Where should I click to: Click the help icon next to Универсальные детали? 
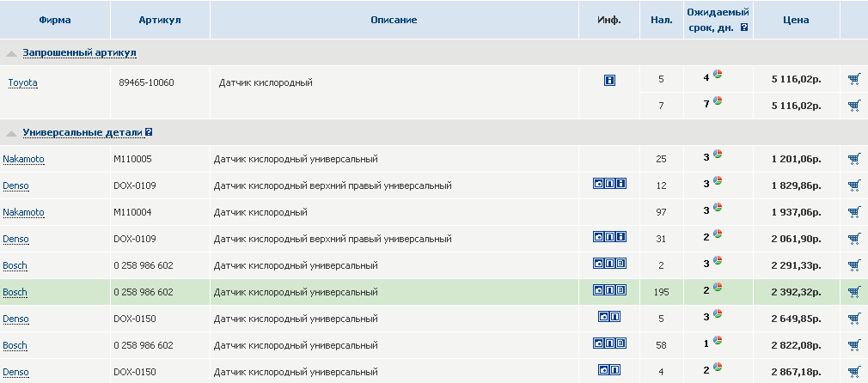click(149, 132)
